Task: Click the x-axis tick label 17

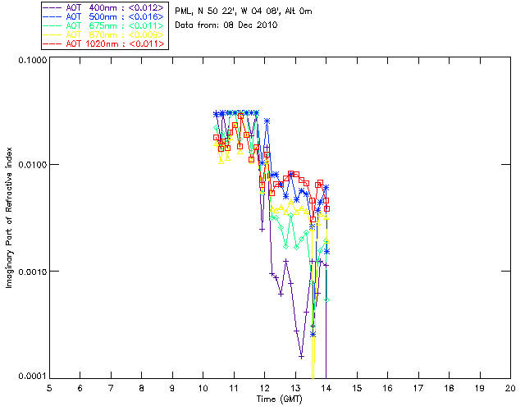Action: click(x=418, y=389)
